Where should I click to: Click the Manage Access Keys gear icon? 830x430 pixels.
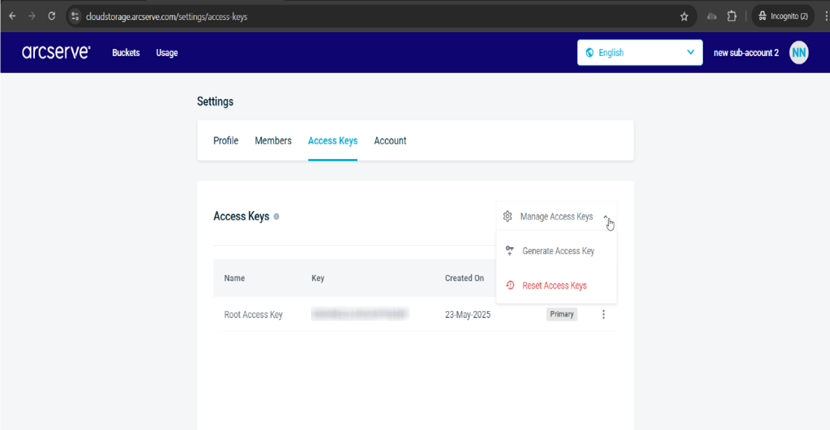tap(508, 216)
